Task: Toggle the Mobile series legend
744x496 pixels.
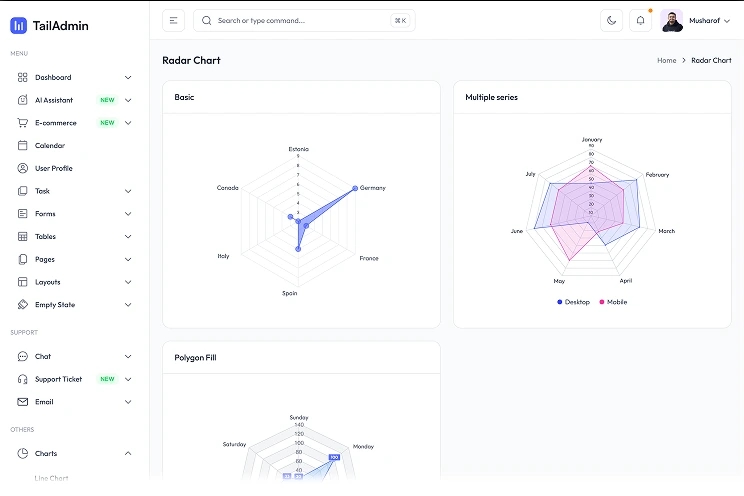Action: (x=613, y=302)
